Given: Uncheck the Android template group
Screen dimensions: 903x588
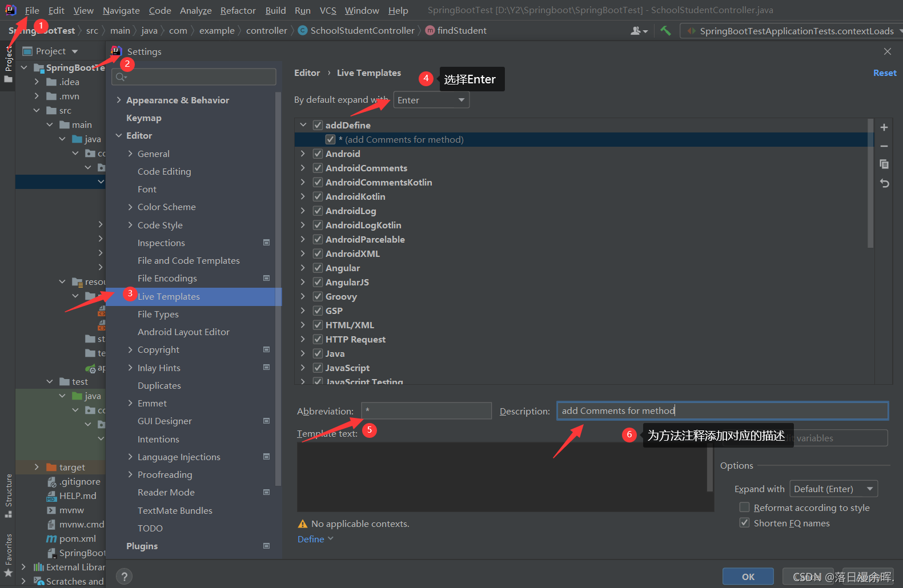Looking at the screenshot, I should tap(318, 154).
